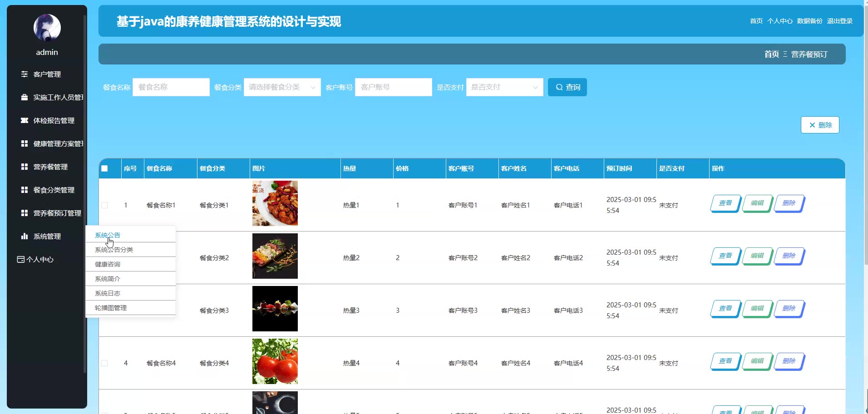Select 健康咨询 from the submenu
This screenshot has height=414, width=868.
131,264
